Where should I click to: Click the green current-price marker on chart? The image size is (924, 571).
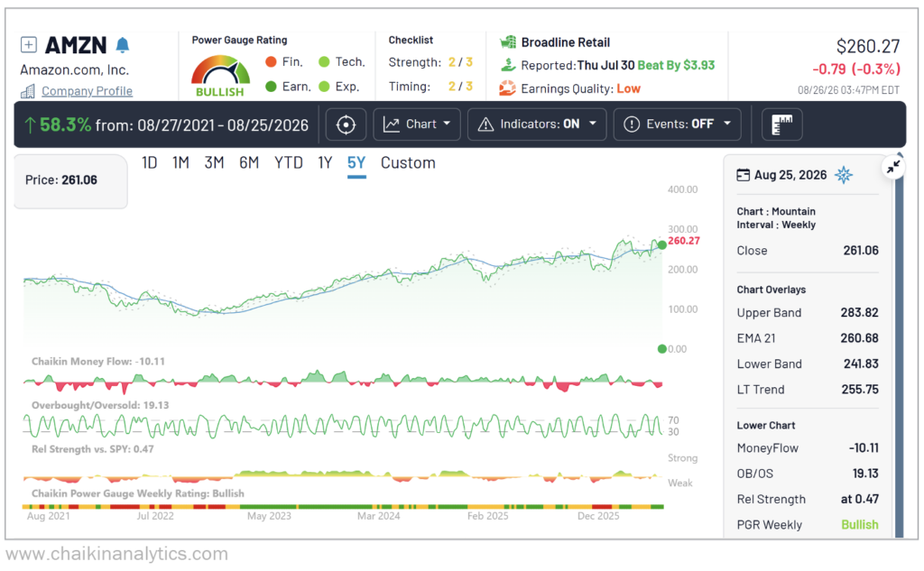point(661,244)
